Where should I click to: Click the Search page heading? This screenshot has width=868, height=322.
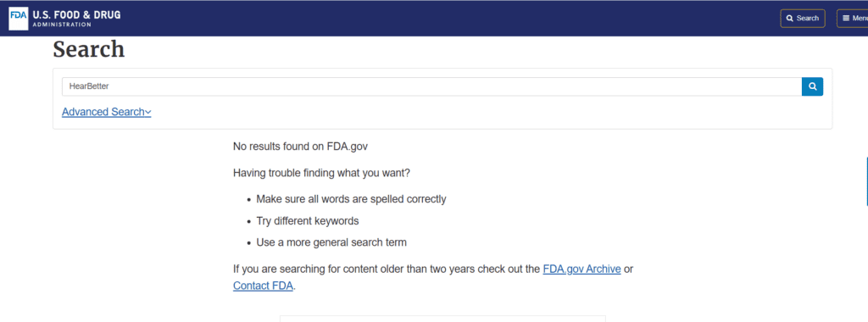[88, 49]
